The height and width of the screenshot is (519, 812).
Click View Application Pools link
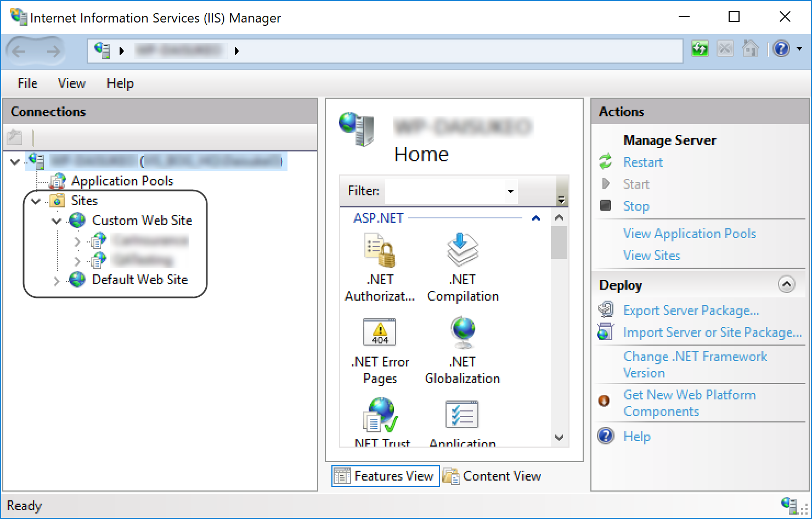pos(690,234)
